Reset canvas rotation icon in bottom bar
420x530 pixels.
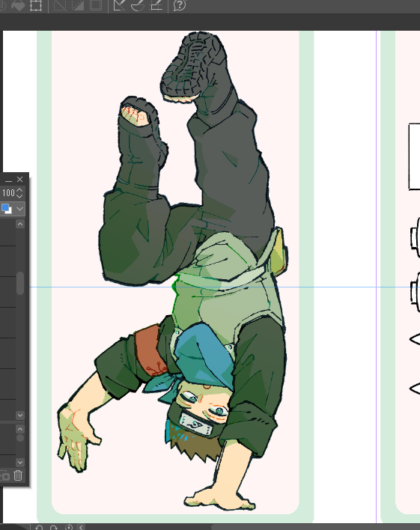pyautogui.click(x=69, y=527)
